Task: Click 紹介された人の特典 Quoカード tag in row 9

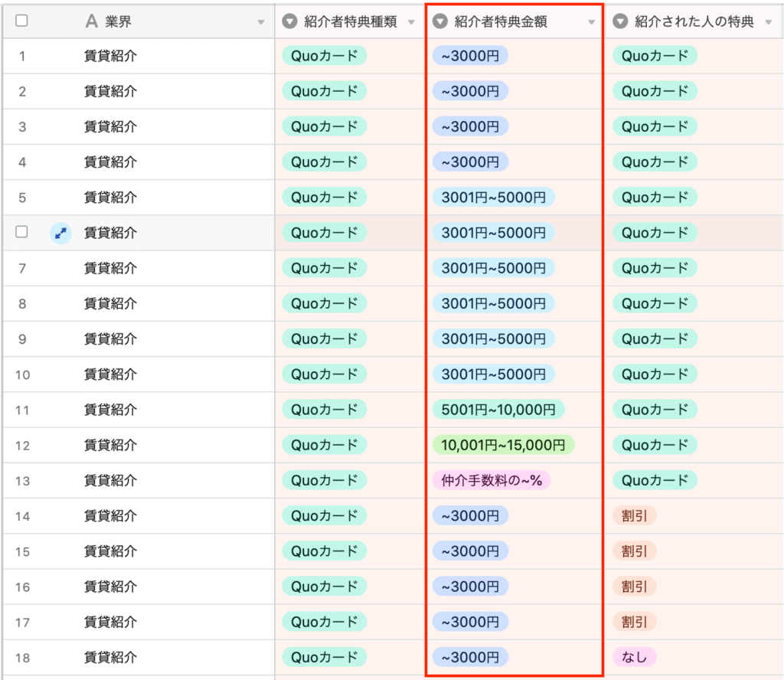Action: click(655, 338)
